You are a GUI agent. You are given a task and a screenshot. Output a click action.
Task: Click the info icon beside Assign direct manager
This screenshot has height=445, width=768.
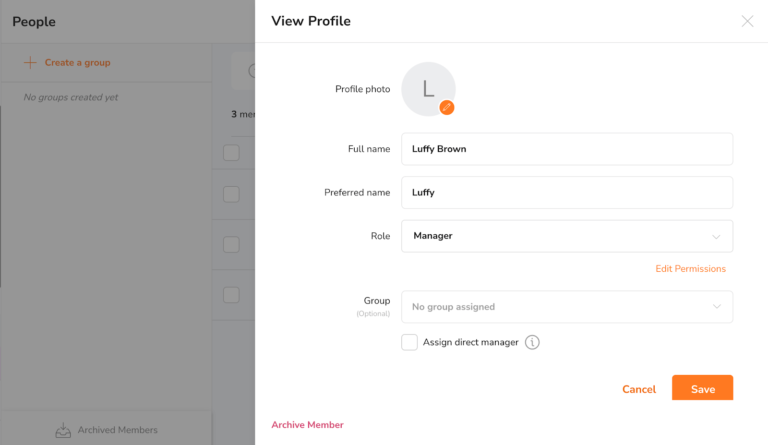pos(533,343)
